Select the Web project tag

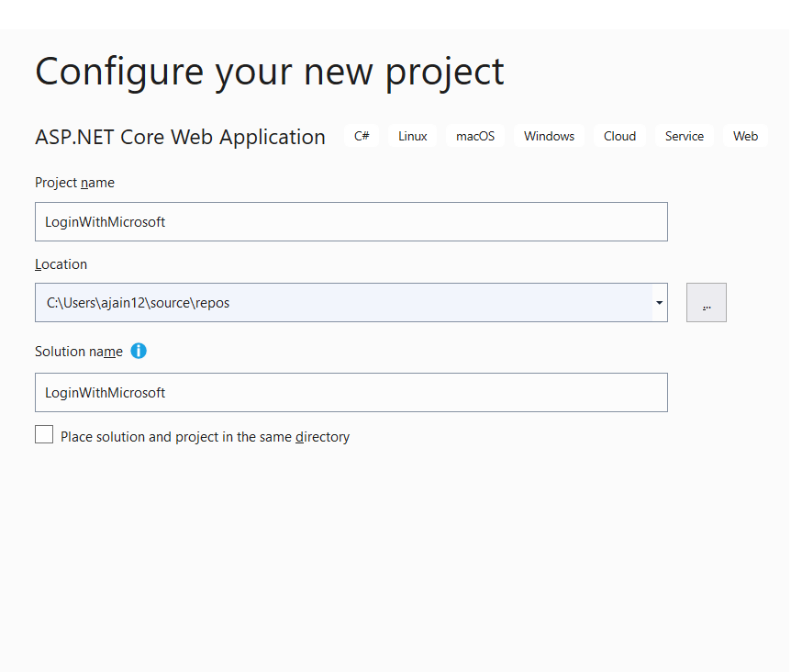[745, 135]
